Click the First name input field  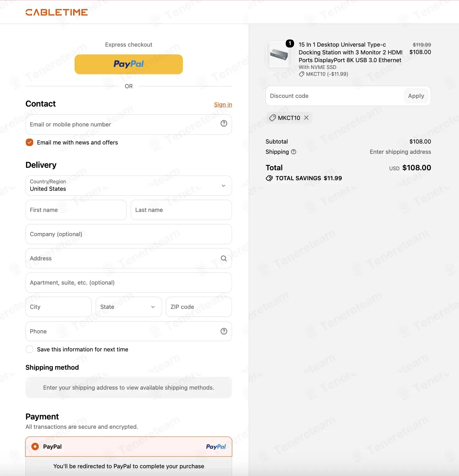click(76, 210)
